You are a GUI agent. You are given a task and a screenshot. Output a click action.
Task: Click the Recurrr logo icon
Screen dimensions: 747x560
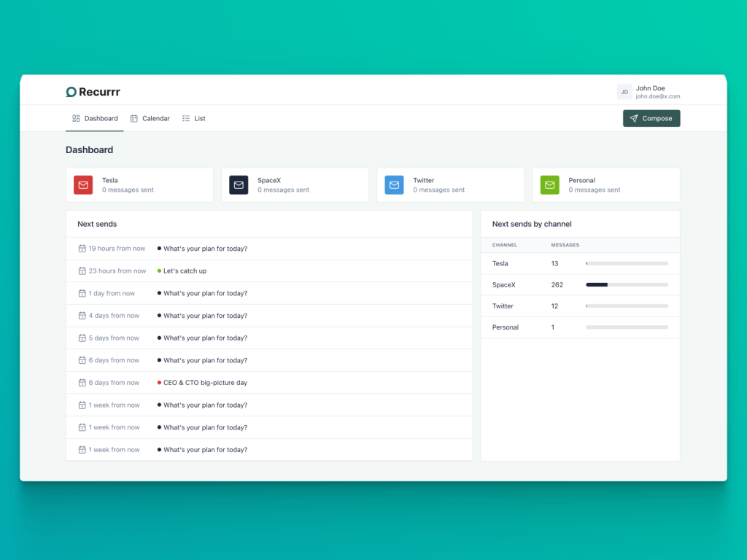tap(71, 92)
